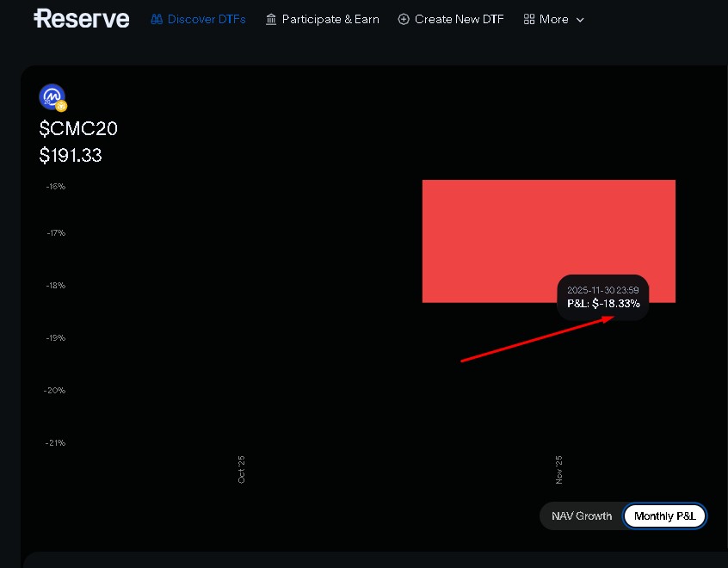Viewport: 728px width, 568px height.
Task: Click the $191.33 price value
Action: (x=71, y=156)
